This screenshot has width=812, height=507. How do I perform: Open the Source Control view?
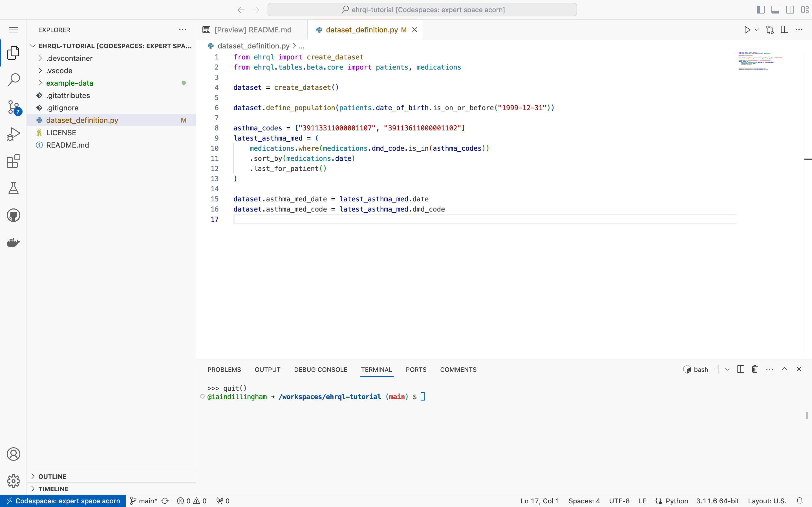pos(14,107)
